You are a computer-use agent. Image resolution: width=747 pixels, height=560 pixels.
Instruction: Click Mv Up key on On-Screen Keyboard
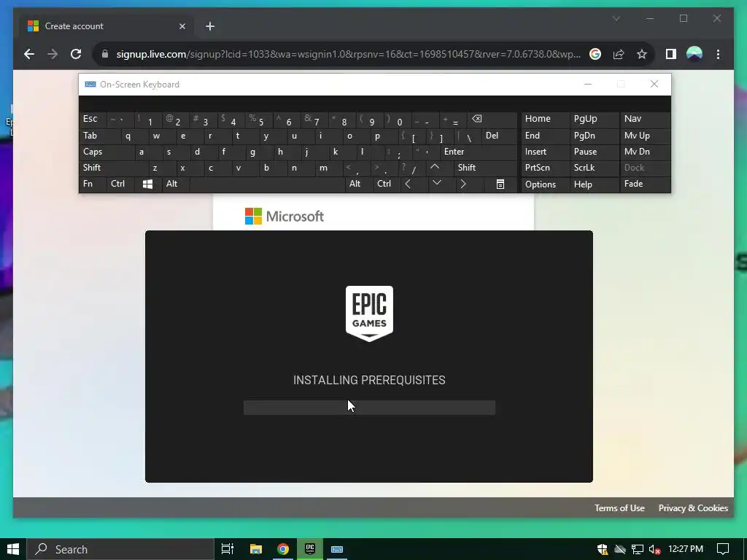pos(645,136)
